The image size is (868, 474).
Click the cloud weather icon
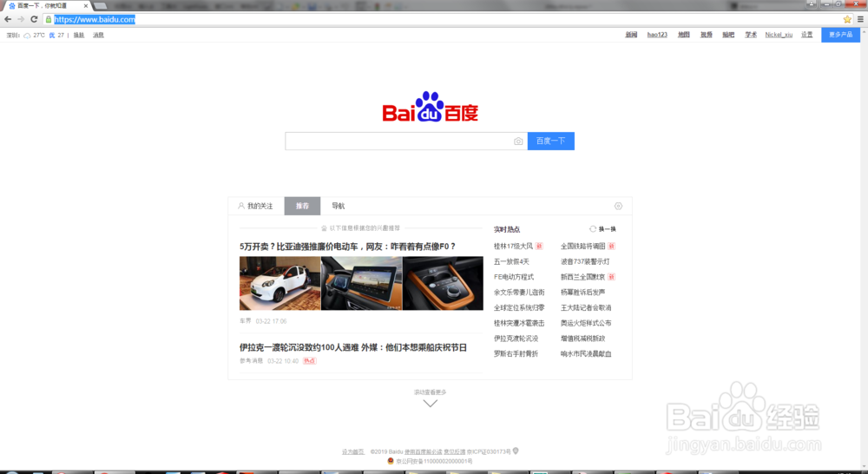[27, 35]
